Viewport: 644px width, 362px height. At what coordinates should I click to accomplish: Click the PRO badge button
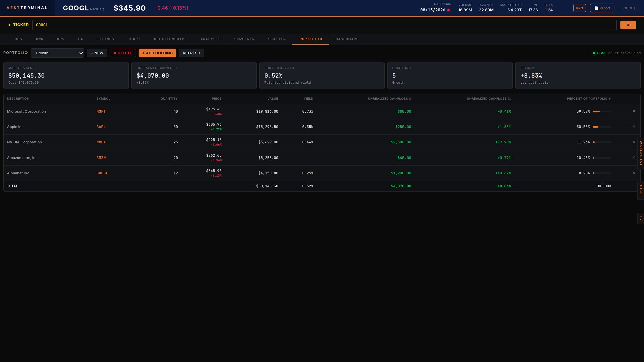(x=580, y=8)
